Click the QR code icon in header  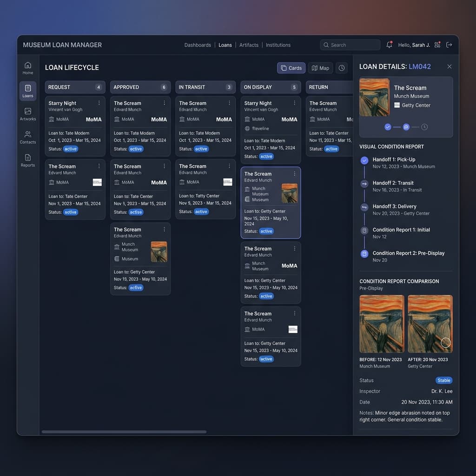437,45
